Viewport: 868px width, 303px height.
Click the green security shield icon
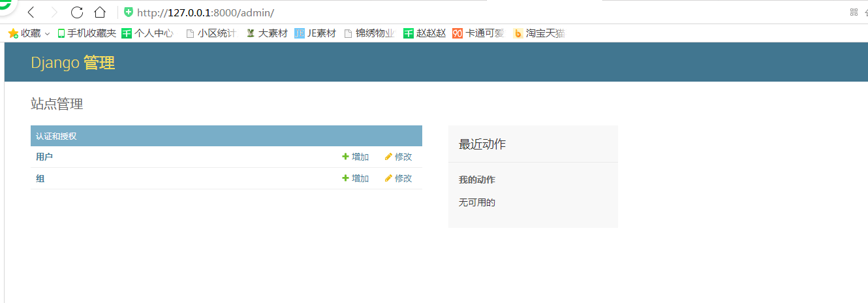pyautogui.click(x=129, y=12)
